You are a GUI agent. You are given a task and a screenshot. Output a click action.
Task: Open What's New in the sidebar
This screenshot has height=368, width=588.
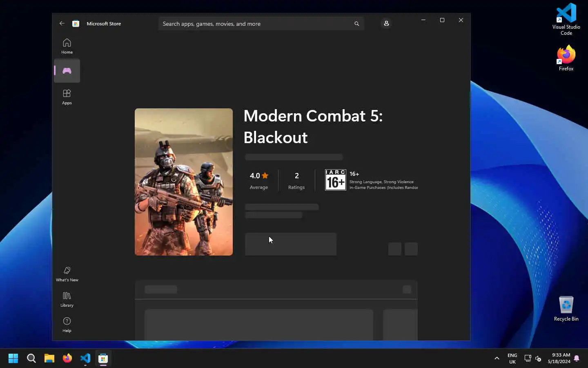click(x=67, y=274)
